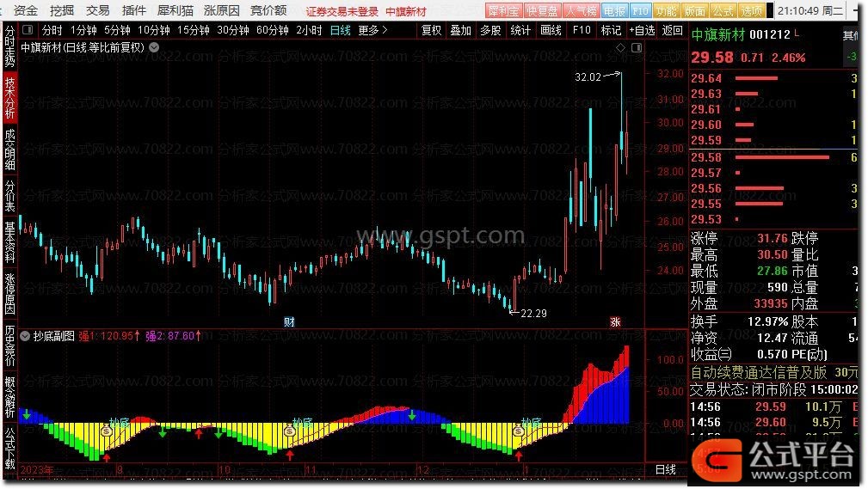
Task: Switch chart period to 30分钟
Action: (x=233, y=30)
